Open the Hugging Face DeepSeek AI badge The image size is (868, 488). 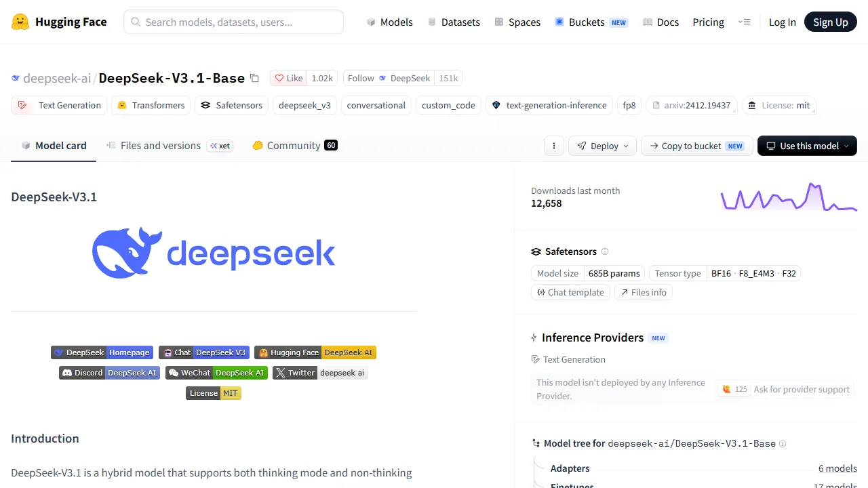(315, 352)
